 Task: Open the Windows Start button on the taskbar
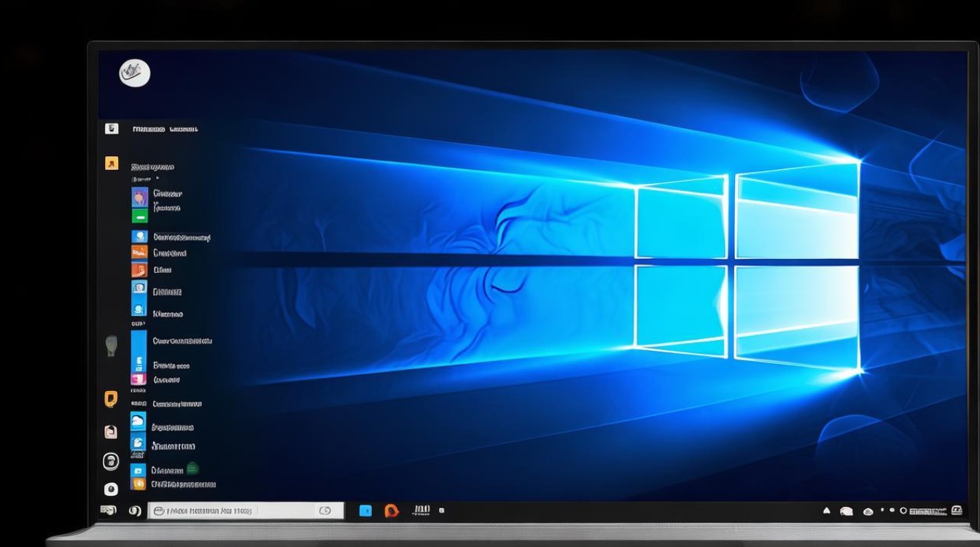click(108, 511)
